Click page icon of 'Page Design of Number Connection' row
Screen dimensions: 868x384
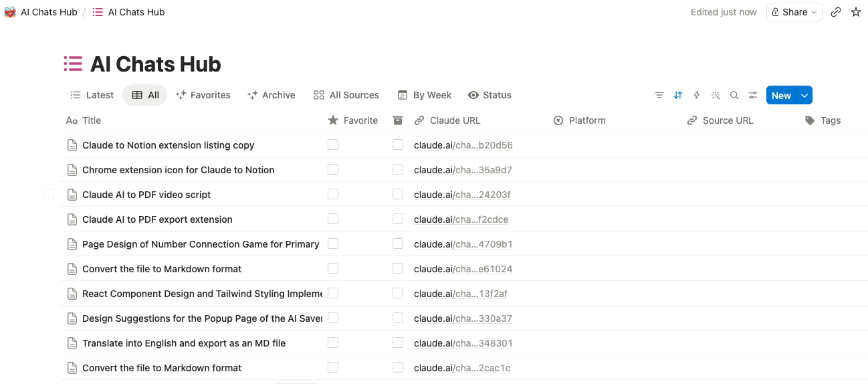point(72,244)
